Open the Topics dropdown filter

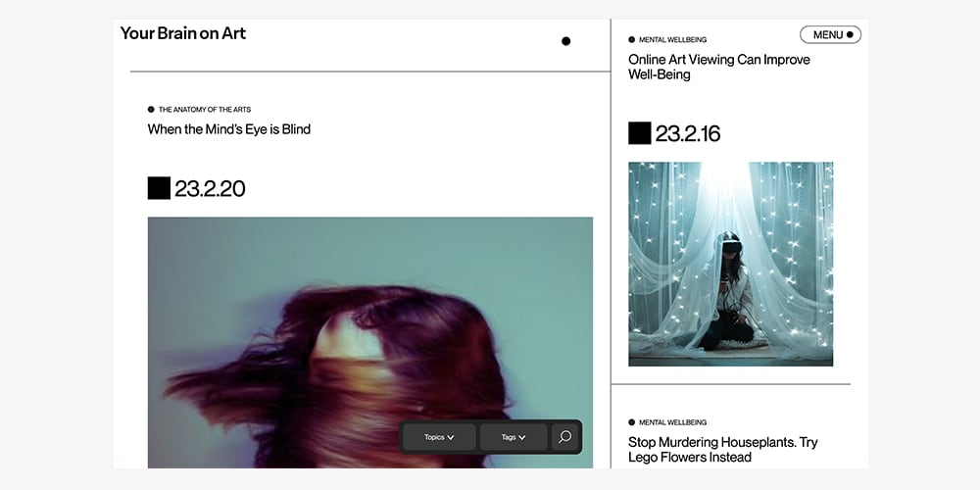click(439, 437)
